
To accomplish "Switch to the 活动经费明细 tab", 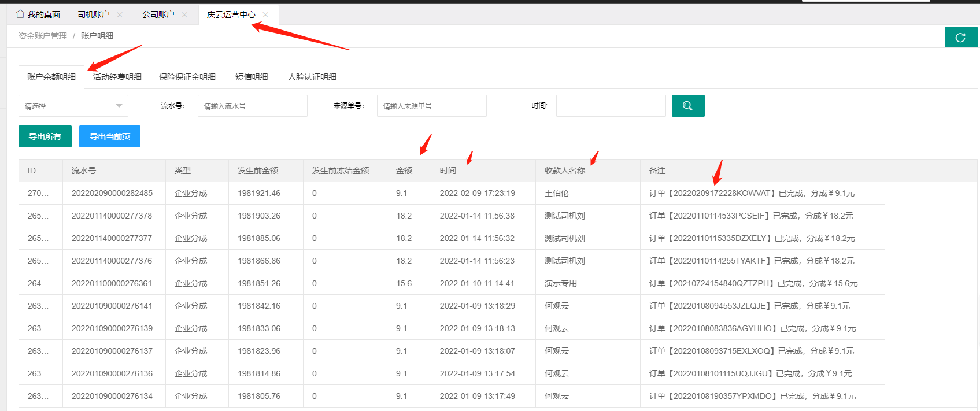I will [x=117, y=77].
